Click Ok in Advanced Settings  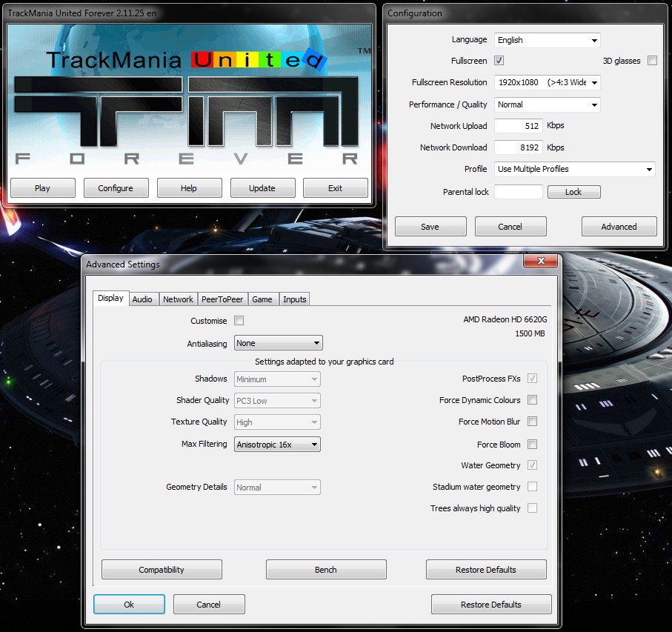tap(129, 604)
